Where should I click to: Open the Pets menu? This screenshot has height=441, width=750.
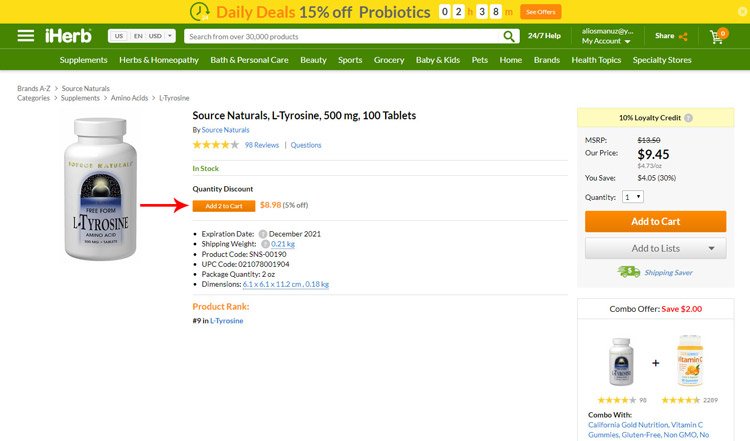coord(480,60)
